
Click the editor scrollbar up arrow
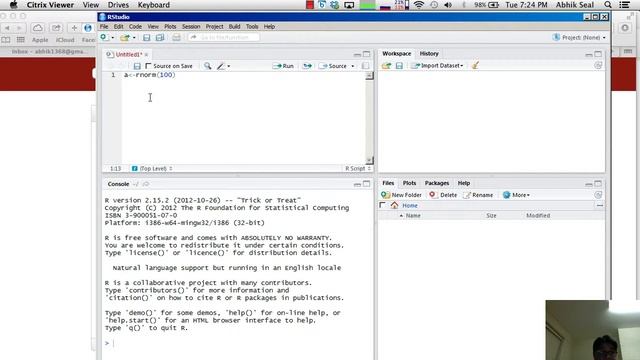point(369,76)
